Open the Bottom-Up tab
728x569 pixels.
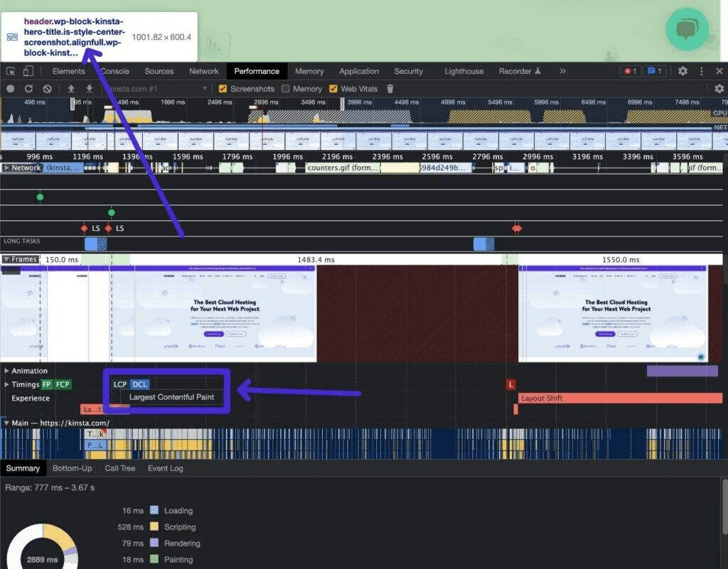(72, 468)
